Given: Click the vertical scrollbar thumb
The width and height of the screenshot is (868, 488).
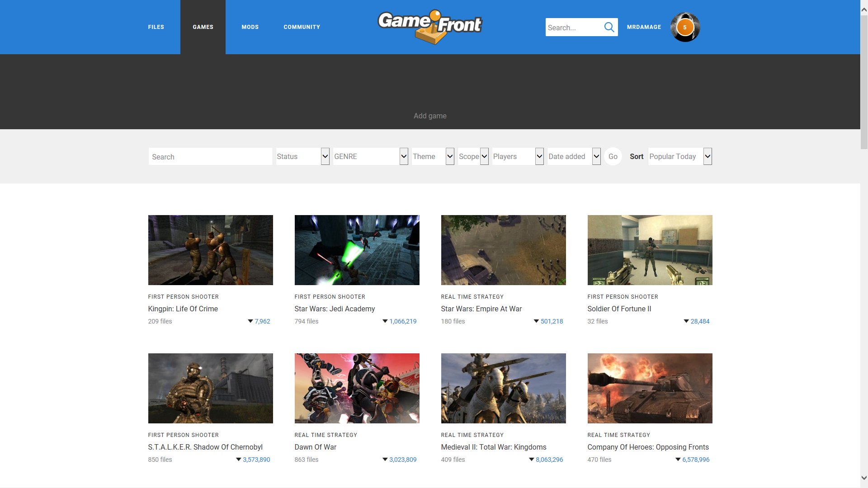Looking at the screenshot, I should [x=864, y=81].
